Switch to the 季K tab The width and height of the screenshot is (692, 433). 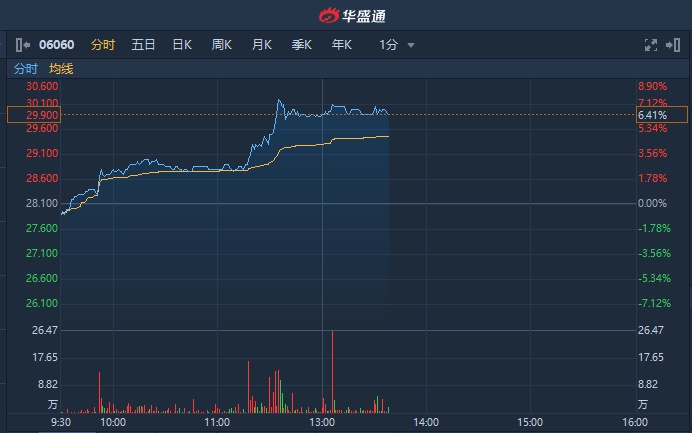[x=302, y=45]
